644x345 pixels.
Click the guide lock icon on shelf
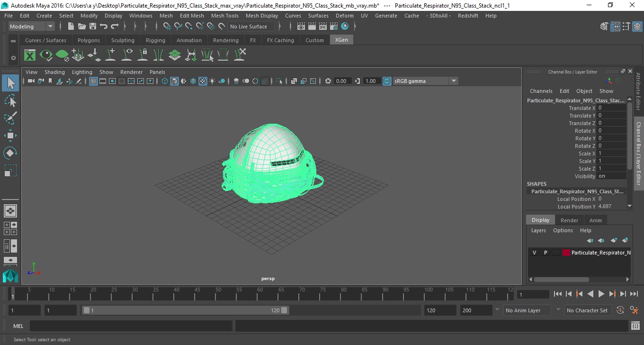(x=143, y=55)
